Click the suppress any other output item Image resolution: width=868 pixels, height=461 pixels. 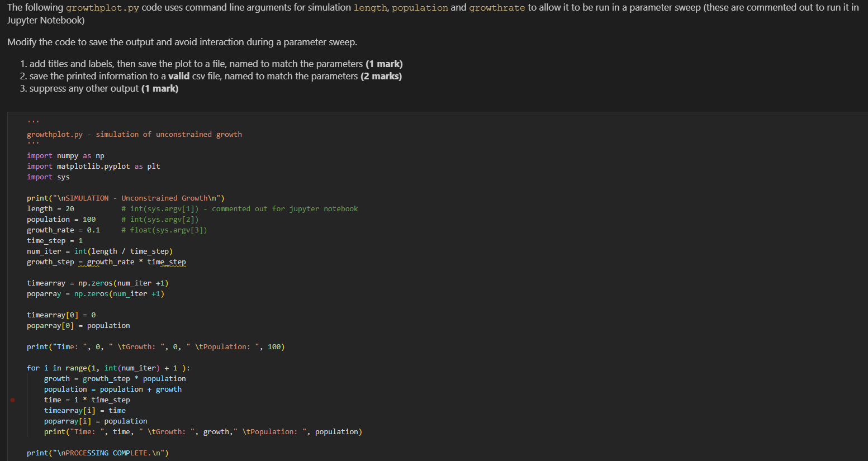tap(101, 88)
